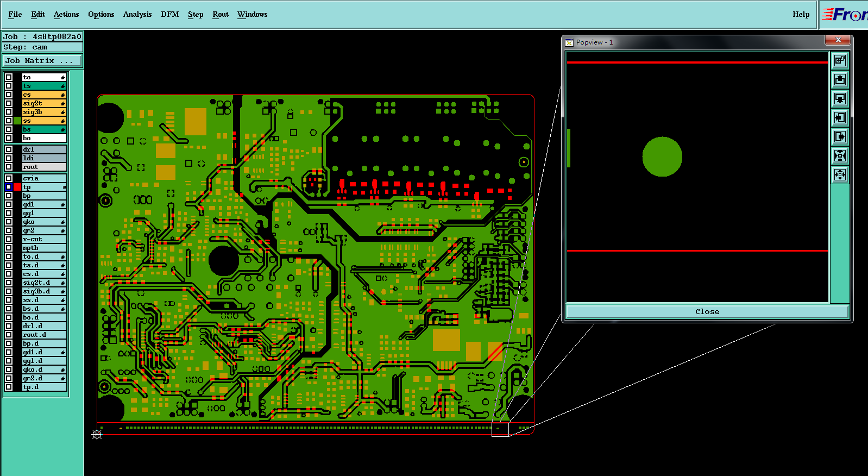Image resolution: width=868 pixels, height=476 pixels.
Task: Click the hand icon on the to.d layer row
Action: [x=63, y=256]
